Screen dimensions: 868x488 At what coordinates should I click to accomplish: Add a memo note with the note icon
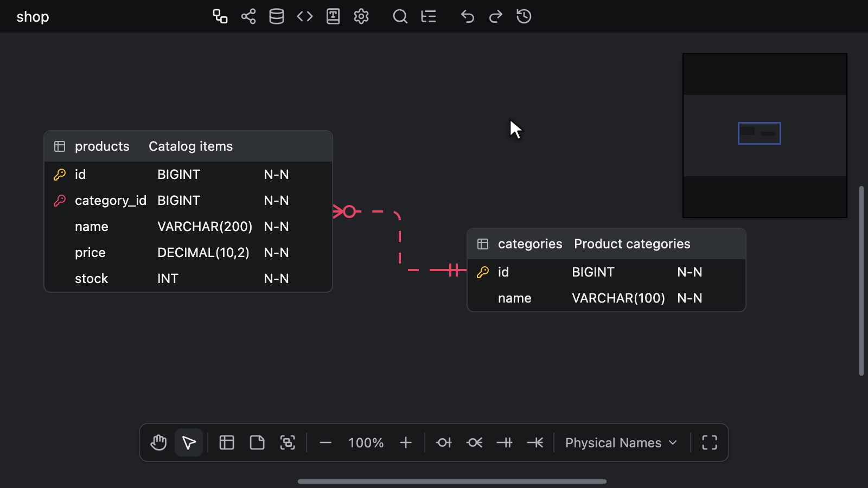coord(257,442)
